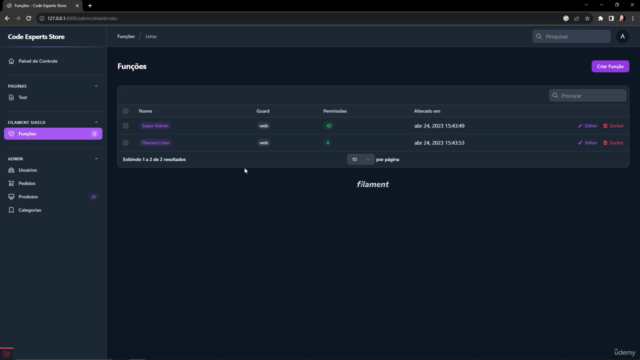Open a new browser tab
Viewport: 640px width, 360px height.
90,6
